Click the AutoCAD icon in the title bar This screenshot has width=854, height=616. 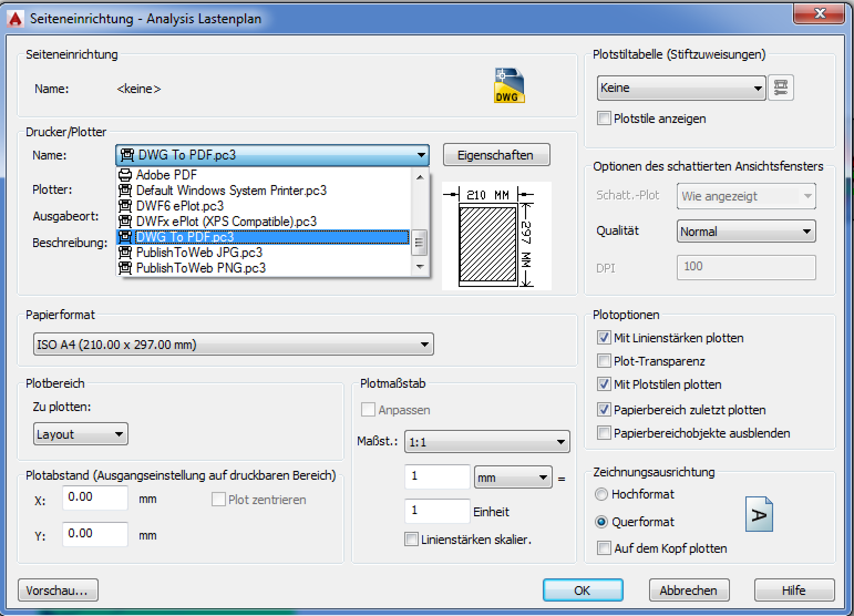(14, 17)
